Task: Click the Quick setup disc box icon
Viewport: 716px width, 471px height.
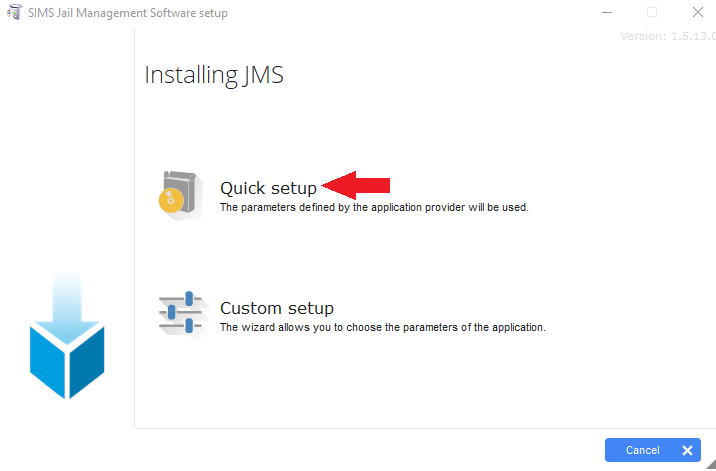Action: point(181,195)
